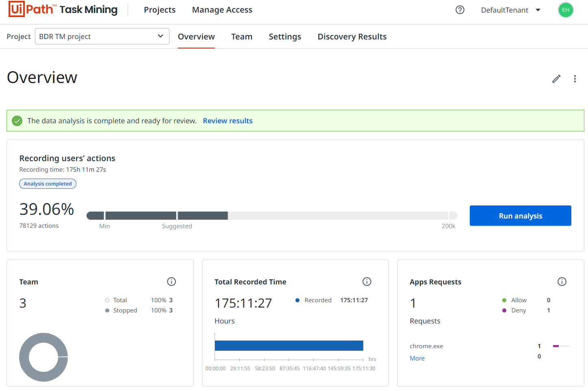Open the three-dot more options menu
Viewport: 588px width, 391px height.
click(x=575, y=79)
